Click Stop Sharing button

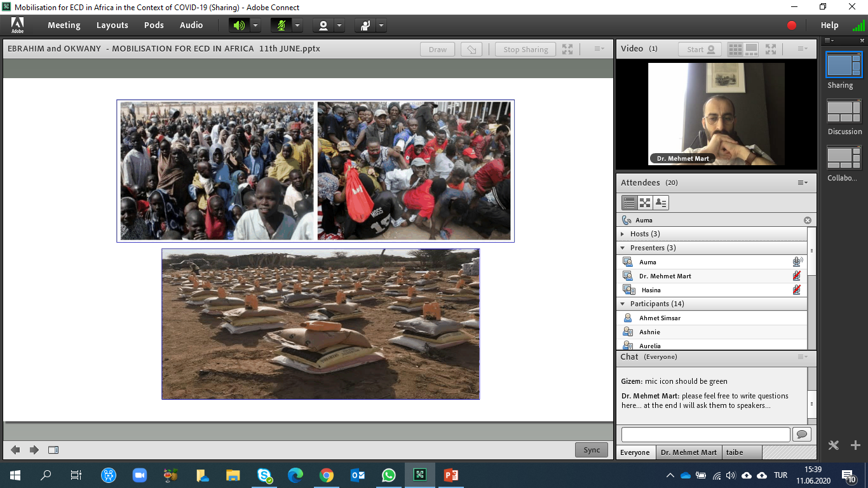click(x=526, y=50)
